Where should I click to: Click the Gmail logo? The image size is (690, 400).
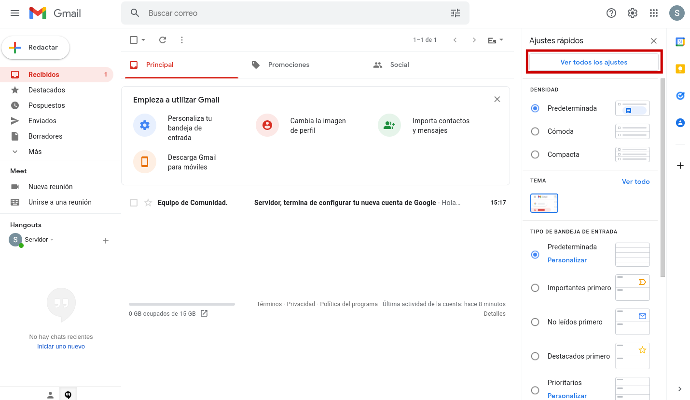coord(55,13)
